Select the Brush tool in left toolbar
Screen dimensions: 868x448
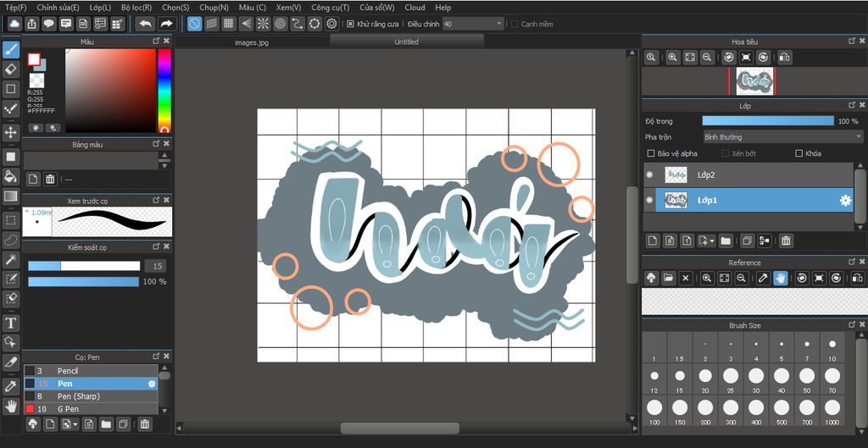click(10, 50)
